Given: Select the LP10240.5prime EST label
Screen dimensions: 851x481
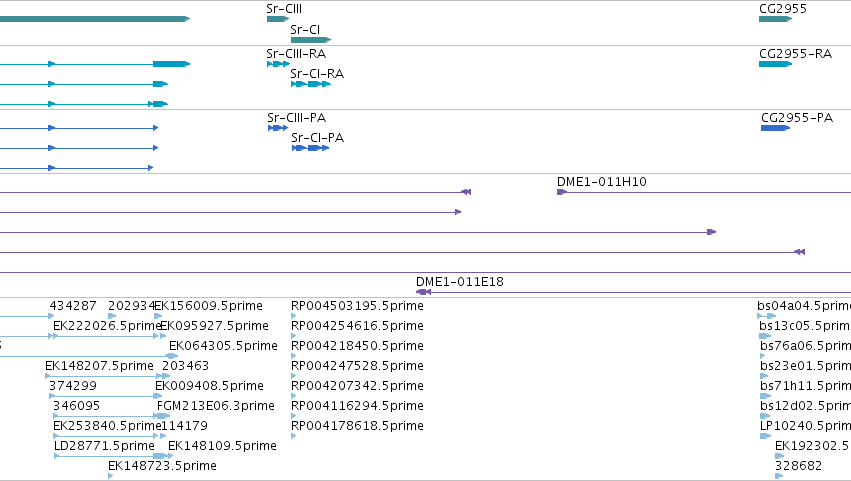Looking at the screenshot, I should tap(805, 426).
